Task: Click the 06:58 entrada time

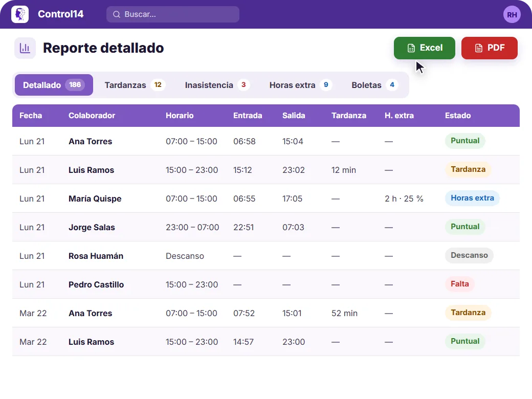Action: (245, 141)
